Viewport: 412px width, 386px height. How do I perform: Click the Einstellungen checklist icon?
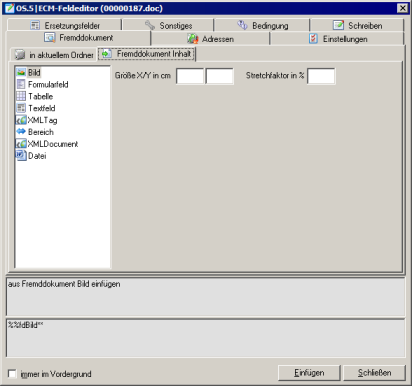313,39
